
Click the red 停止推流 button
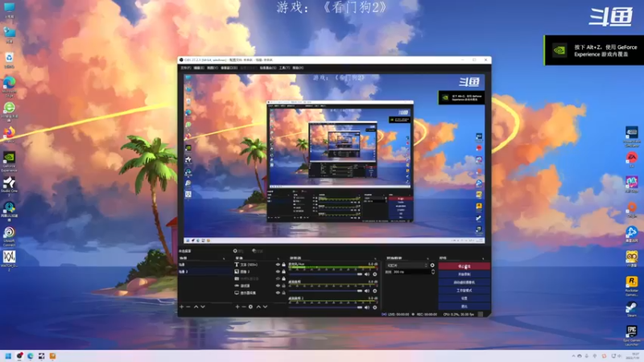[464, 266]
